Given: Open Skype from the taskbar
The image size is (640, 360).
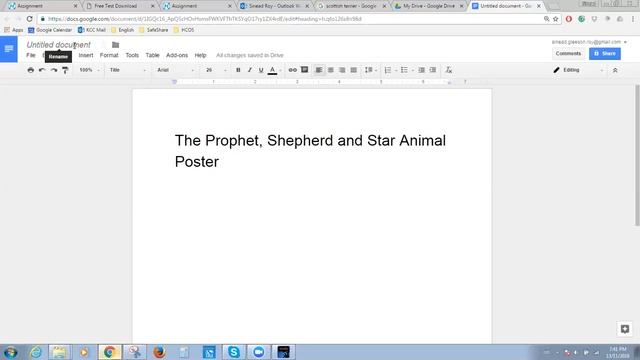Looking at the screenshot, I should click(234, 352).
